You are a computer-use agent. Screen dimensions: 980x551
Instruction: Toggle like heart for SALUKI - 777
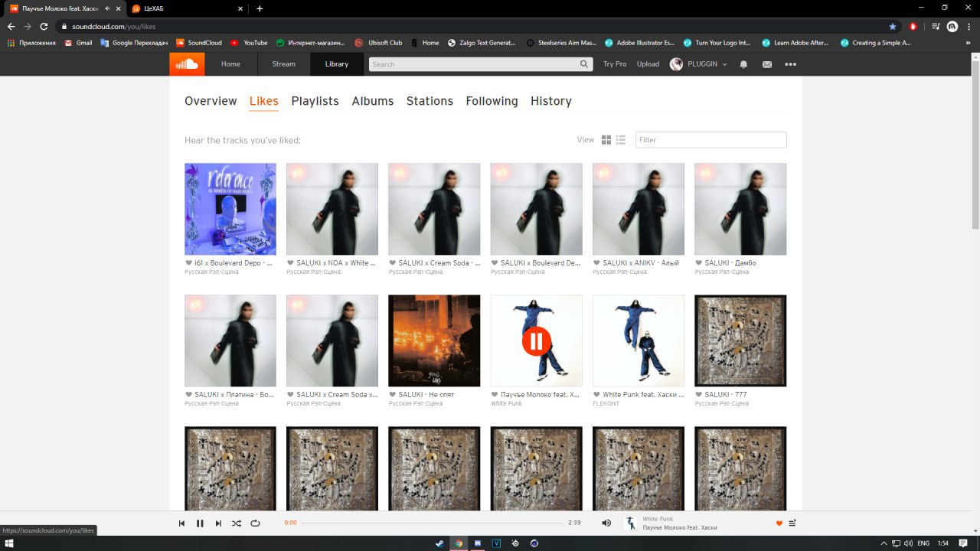click(x=699, y=394)
